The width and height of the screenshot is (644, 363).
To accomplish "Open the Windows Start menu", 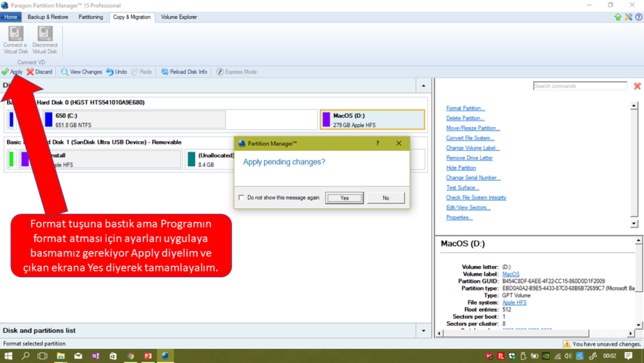I will 8,356.
